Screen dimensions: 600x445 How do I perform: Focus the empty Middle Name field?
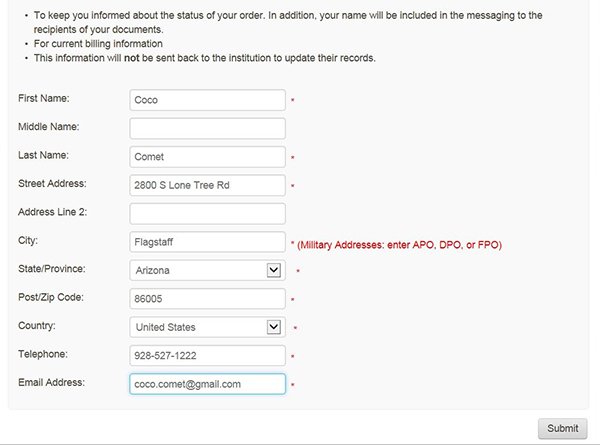(207, 128)
